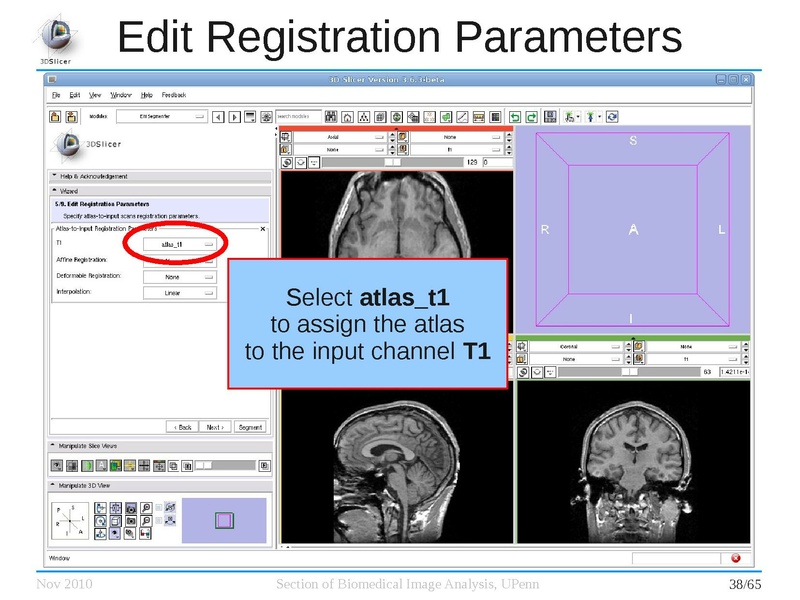Click the fit-to-window icon in Manipulate Slice Views
This screenshot has width=800, height=600.
[x=159, y=465]
